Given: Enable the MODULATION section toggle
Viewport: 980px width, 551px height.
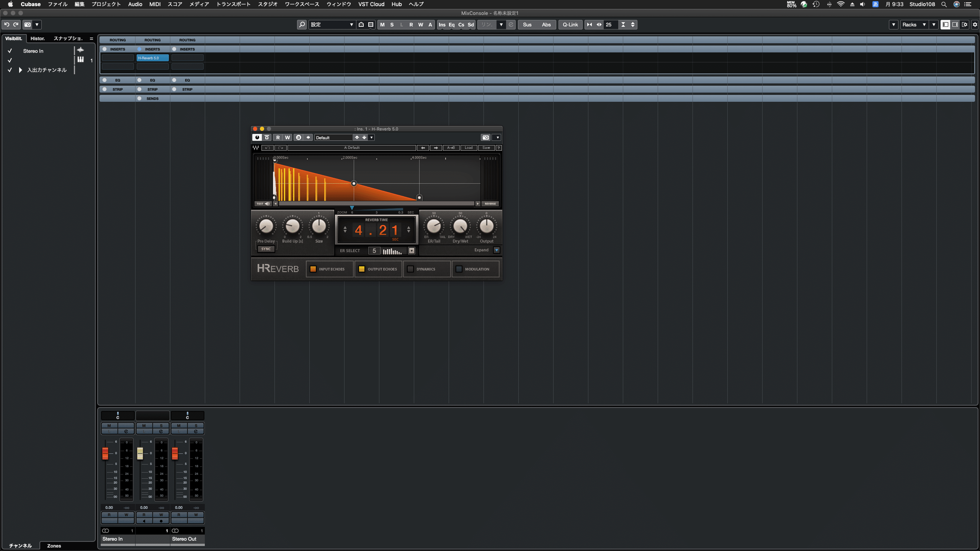Looking at the screenshot, I should click(459, 269).
